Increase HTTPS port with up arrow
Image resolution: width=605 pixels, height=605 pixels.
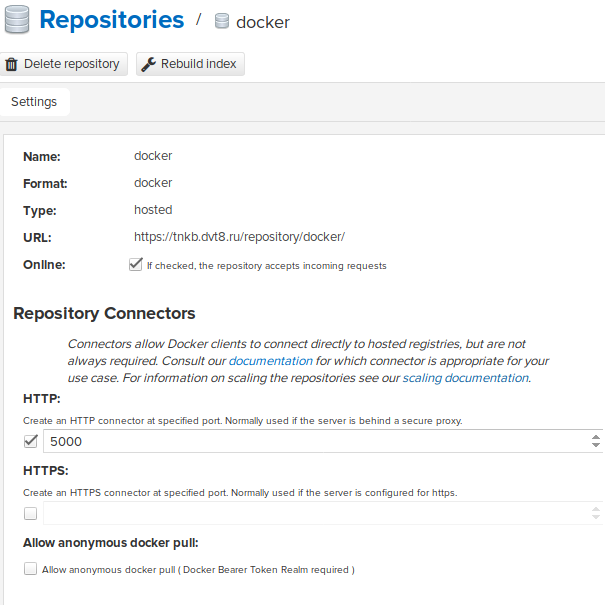click(596, 508)
